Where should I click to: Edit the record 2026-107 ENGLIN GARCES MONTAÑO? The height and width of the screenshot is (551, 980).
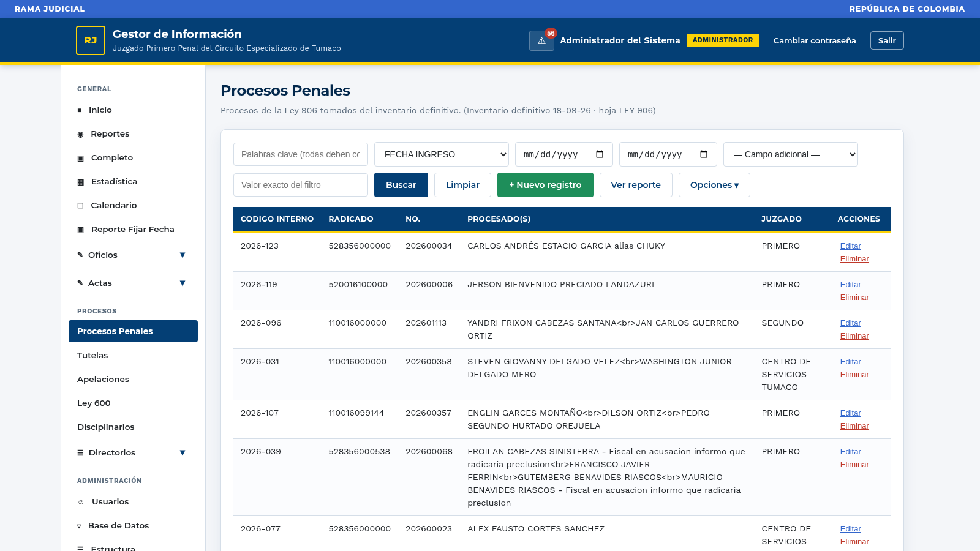click(850, 413)
